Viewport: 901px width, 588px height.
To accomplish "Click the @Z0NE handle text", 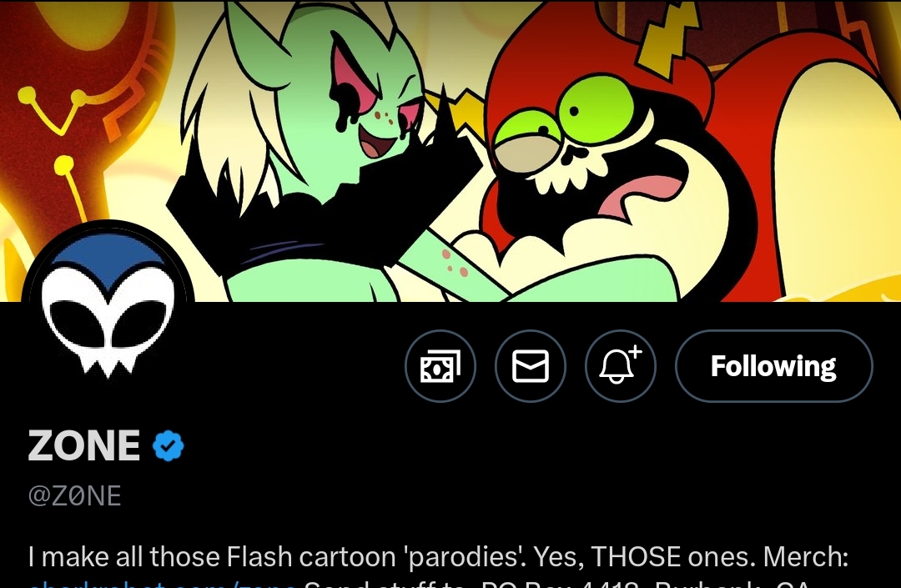I will 75,496.
